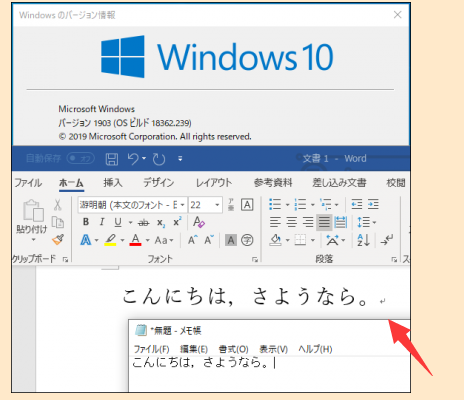The height and width of the screenshot is (400, 464).
Task: Open the ファイル tab in Word
Action: [x=28, y=183]
